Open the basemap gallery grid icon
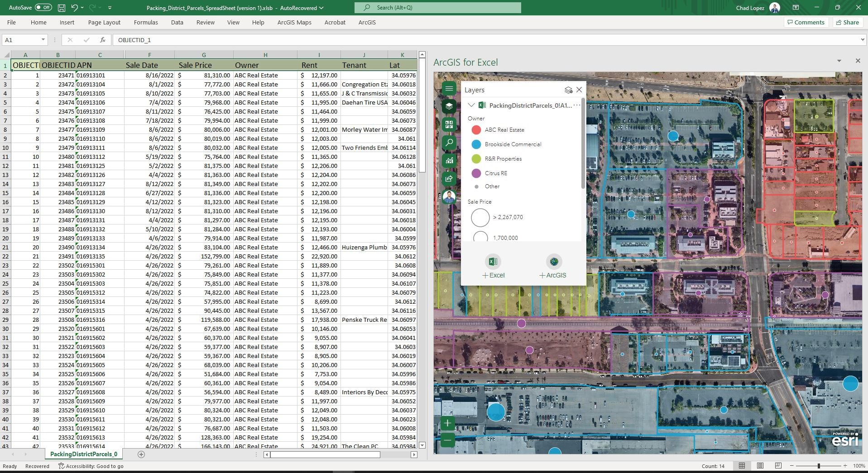868x473 pixels. 449,124
